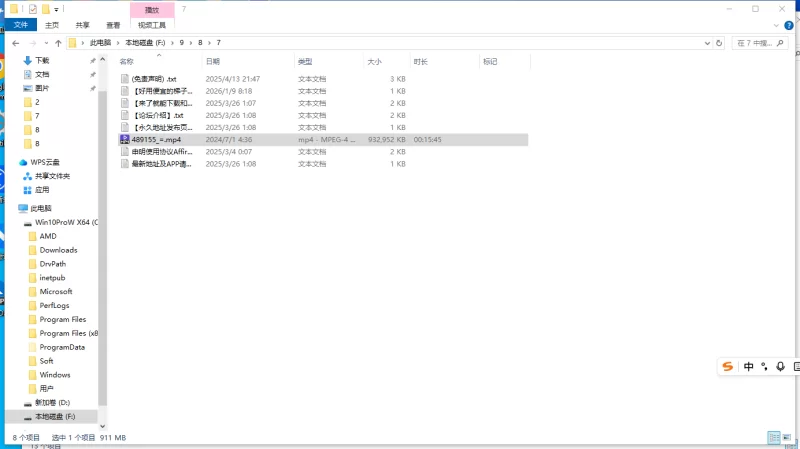Open the address bar history dropdown
800x449 pixels.
click(x=707, y=43)
